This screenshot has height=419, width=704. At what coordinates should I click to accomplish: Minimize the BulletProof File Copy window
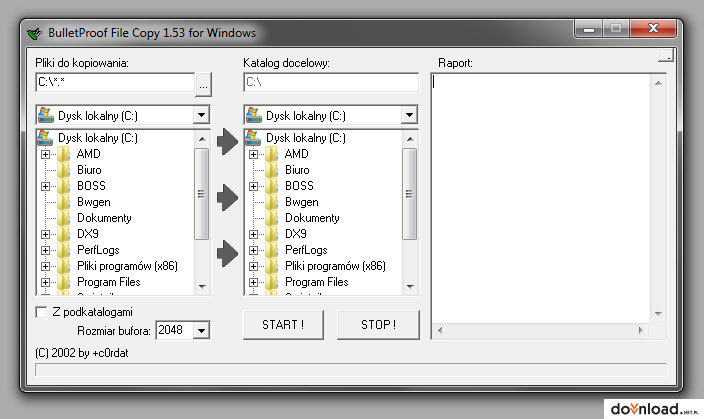[x=589, y=29]
